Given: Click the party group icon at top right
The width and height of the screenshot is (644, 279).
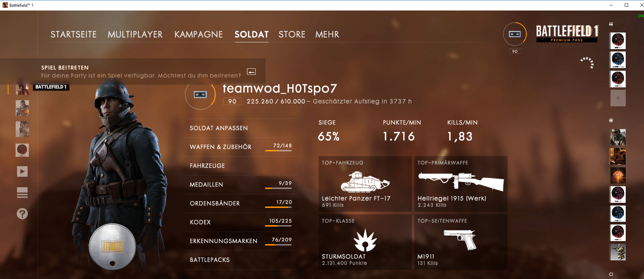Looking at the screenshot, I should [x=611, y=24].
